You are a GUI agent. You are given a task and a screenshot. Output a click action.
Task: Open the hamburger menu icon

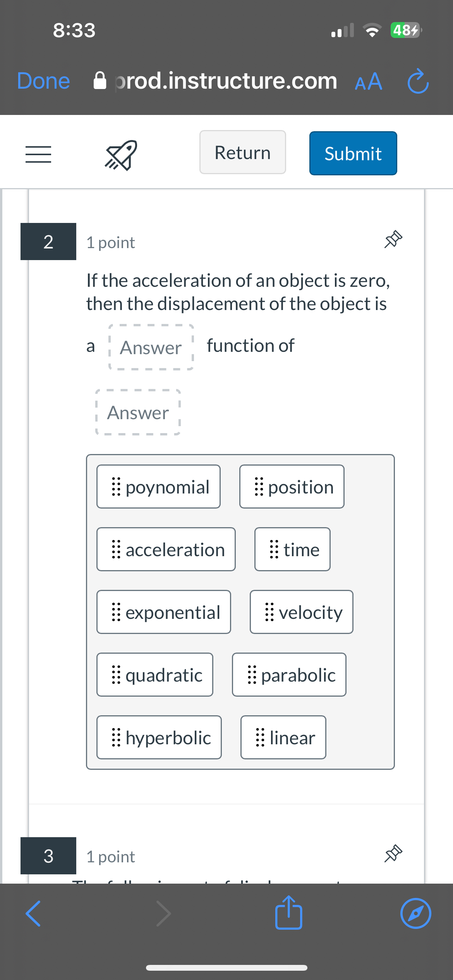(x=38, y=155)
